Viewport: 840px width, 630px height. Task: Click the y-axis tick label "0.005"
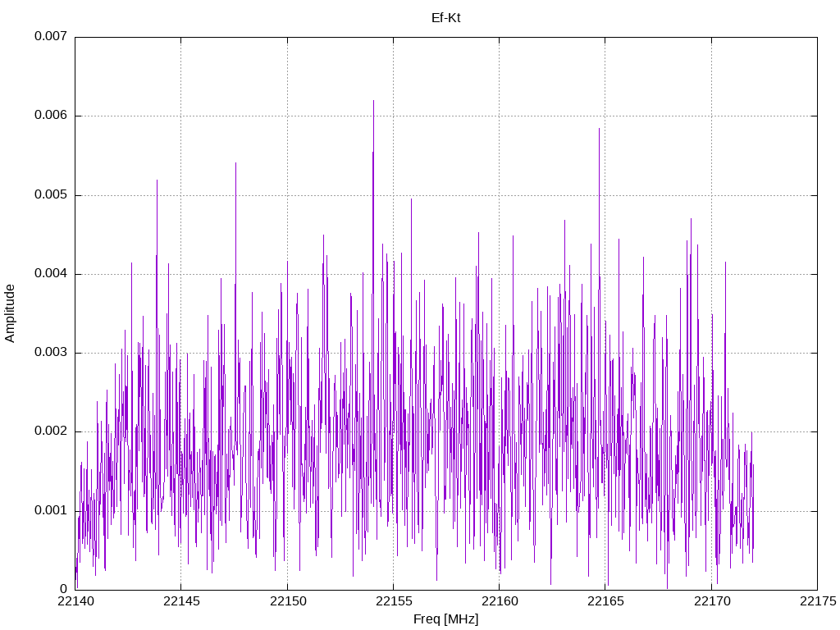51,194
